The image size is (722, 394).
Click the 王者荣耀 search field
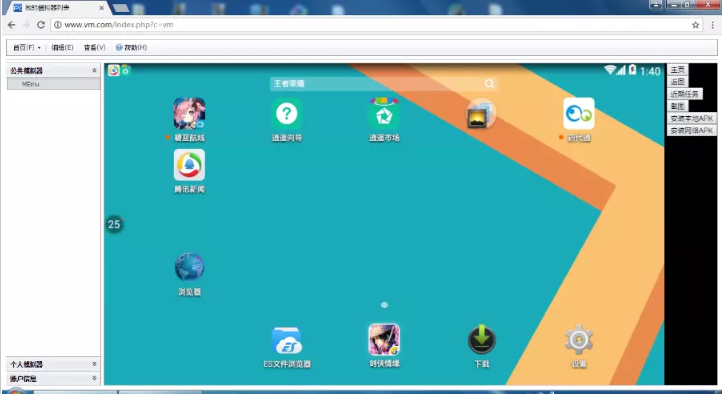pos(384,83)
